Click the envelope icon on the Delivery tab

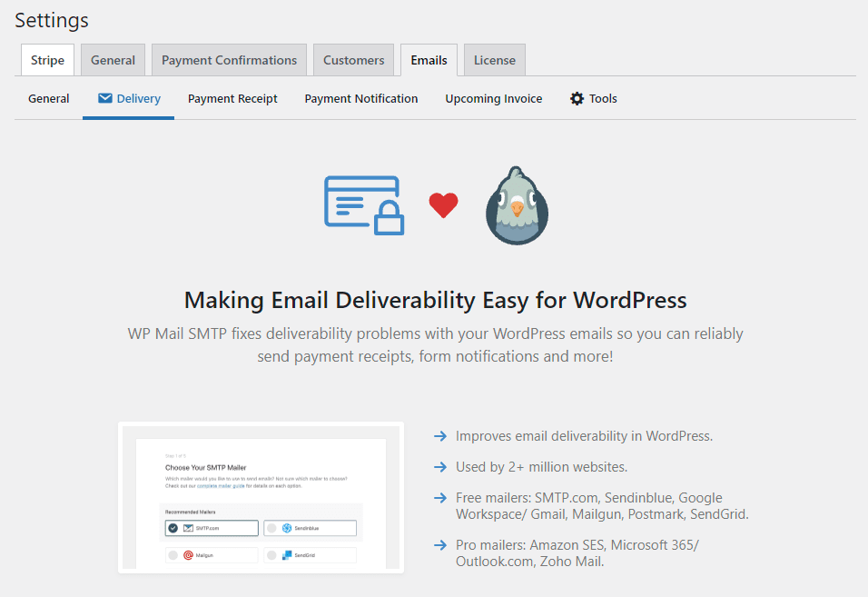click(x=105, y=98)
